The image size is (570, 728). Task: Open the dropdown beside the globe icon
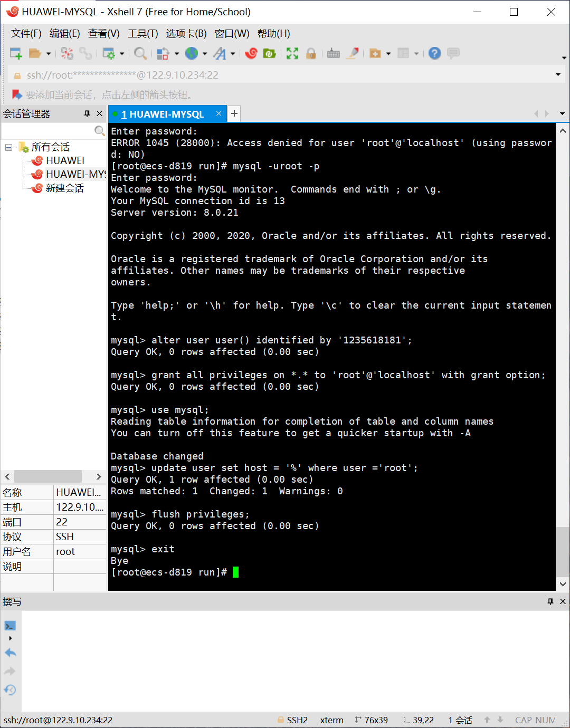click(x=205, y=54)
